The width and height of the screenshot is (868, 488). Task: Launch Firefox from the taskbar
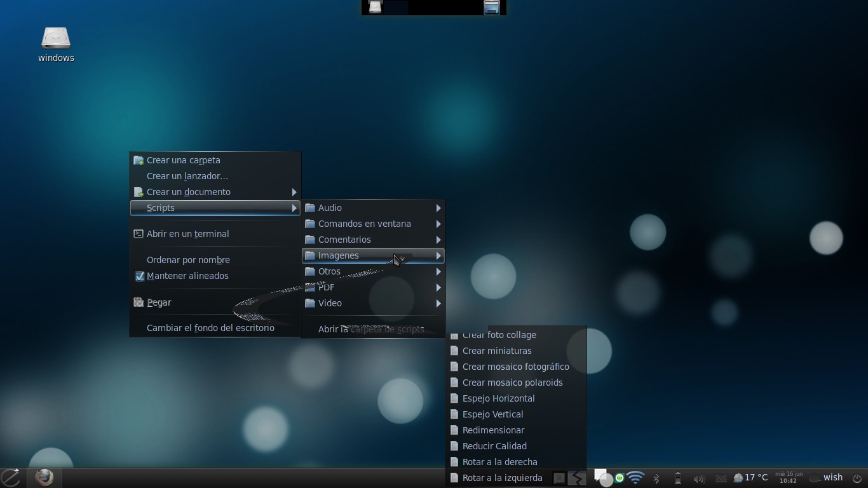click(44, 477)
